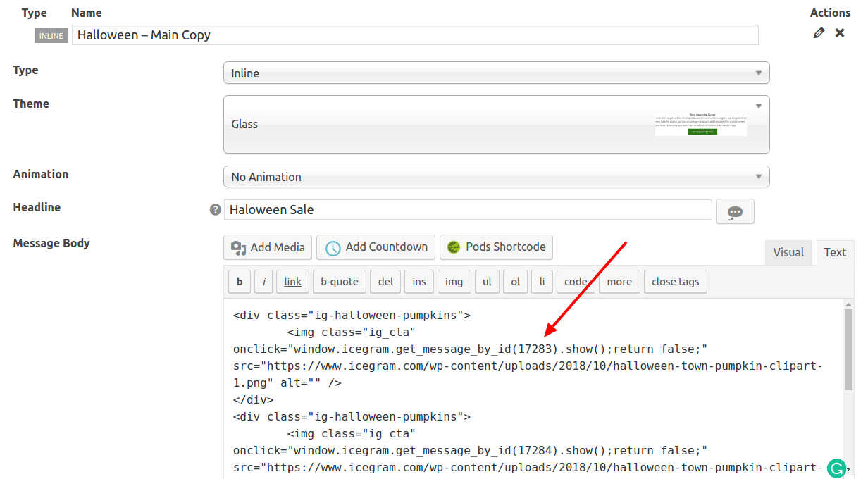This screenshot has height=479, width=868.
Task: Click the b-quote quicktag button
Action: pos(340,282)
